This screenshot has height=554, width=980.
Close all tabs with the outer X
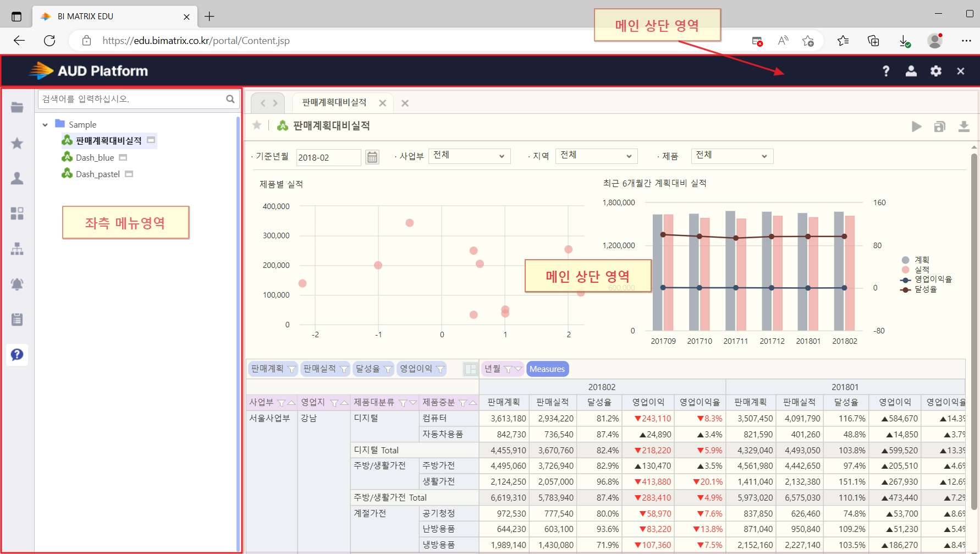pyautogui.click(x=405, y=103)
